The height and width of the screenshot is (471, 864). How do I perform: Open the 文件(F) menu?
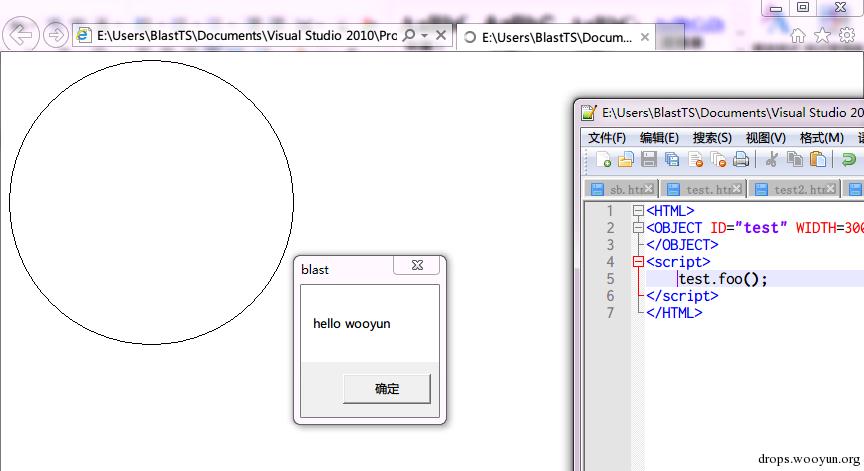607,137
